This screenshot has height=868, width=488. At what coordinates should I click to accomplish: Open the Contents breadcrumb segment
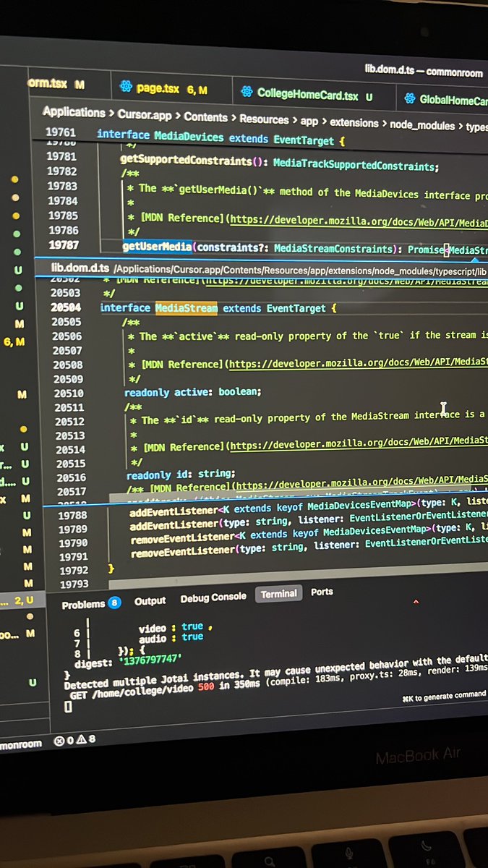(x=205, y=117)
